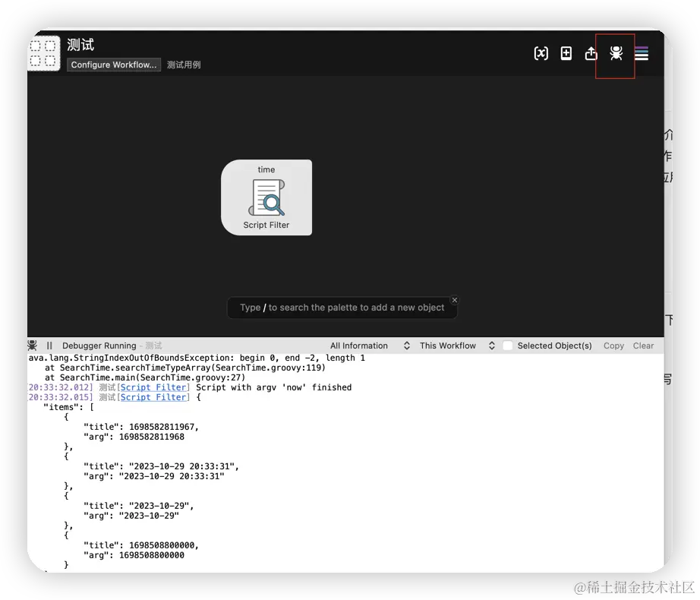Click the add object plus icon

566,53
